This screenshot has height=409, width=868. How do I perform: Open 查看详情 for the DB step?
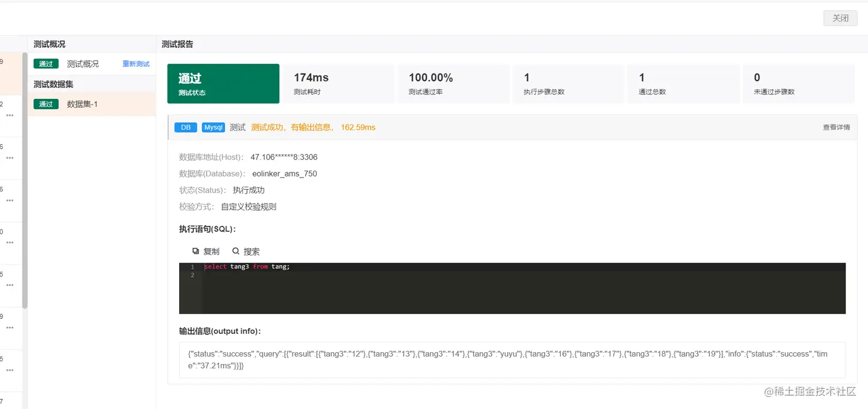click(836, 128)
